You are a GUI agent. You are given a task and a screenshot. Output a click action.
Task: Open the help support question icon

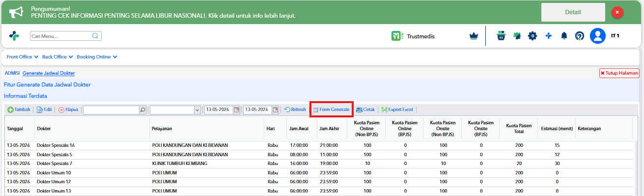(580, 36)
